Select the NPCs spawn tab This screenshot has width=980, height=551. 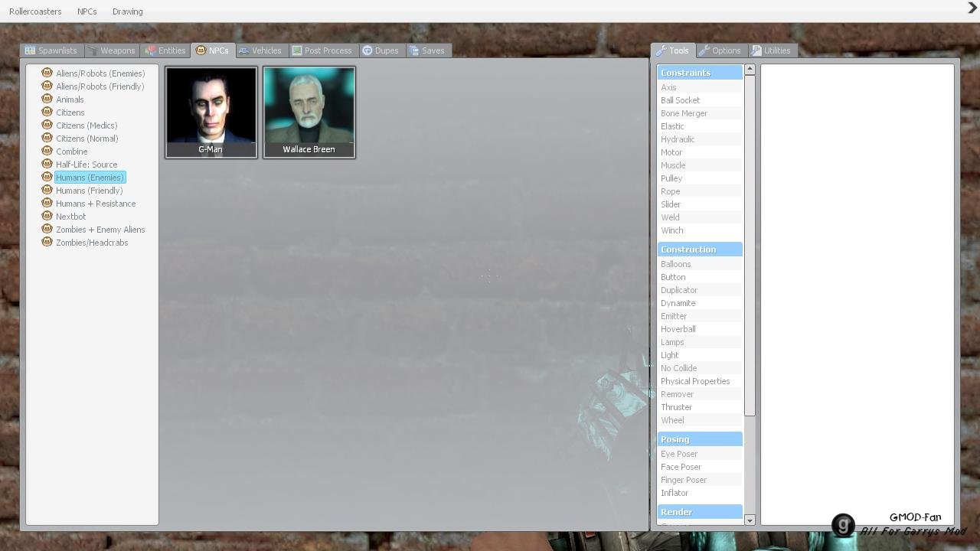pyautogui.click(x=212, y=51)
